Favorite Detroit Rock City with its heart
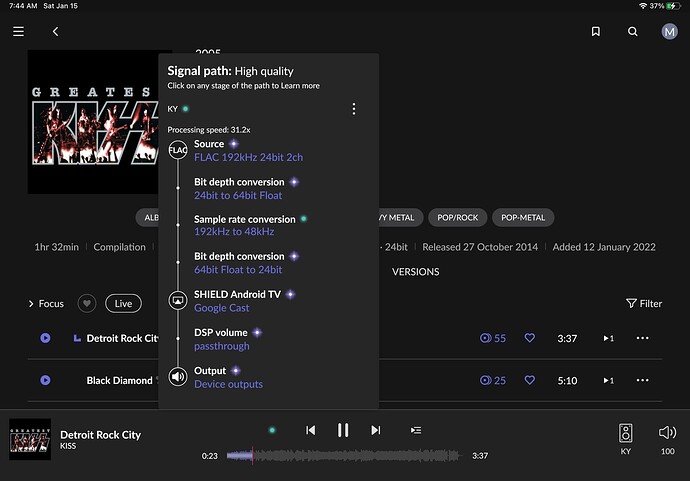 coord(529,338)
